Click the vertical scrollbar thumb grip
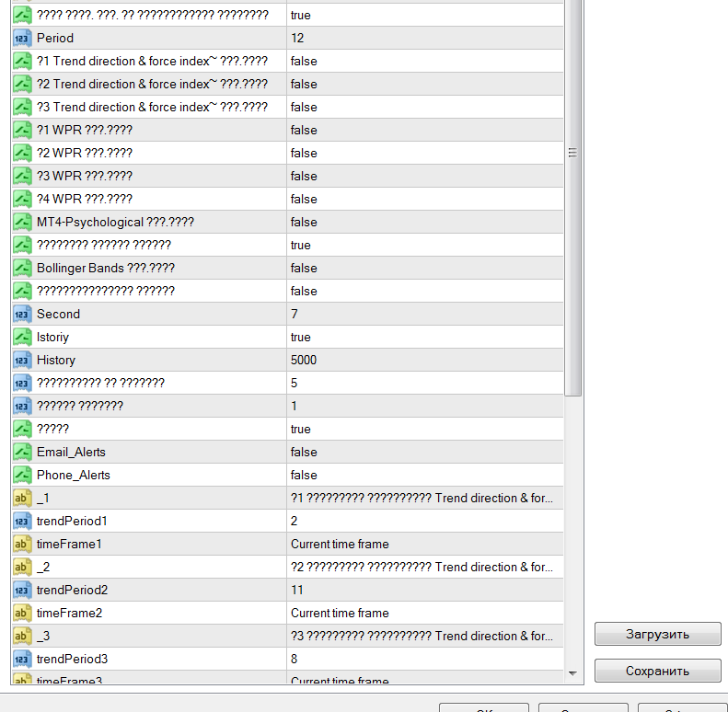 (572, 152)
